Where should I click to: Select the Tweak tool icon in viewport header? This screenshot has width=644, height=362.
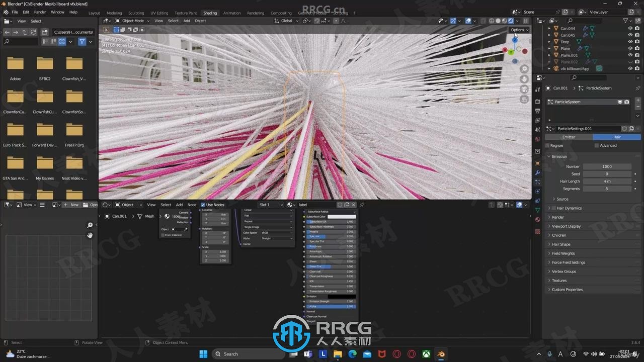[106, 30]
